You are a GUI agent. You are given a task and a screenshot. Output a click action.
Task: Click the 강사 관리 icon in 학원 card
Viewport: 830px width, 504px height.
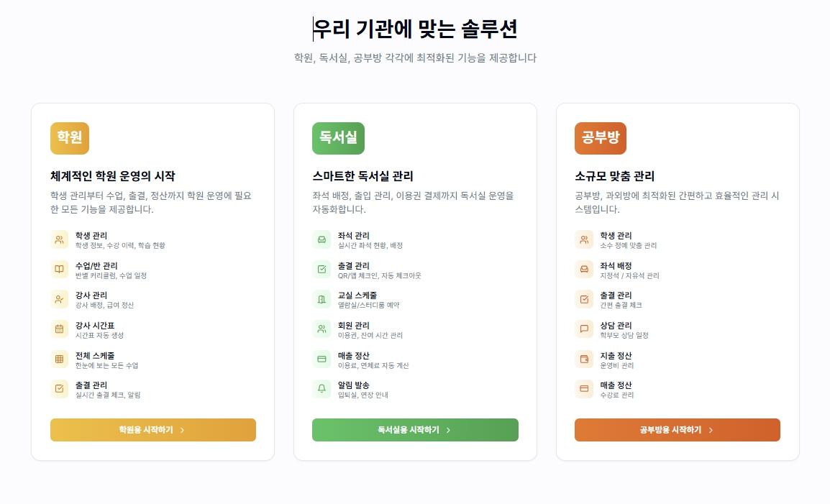60,299
